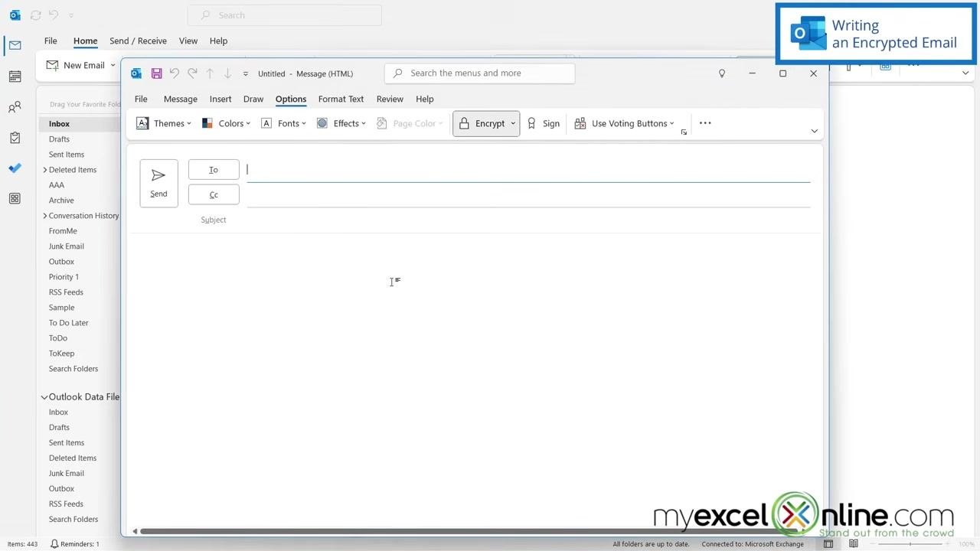The image size is (980, 551).
Task: Open ribbon overflow three-dots menu
Action: 705,123
